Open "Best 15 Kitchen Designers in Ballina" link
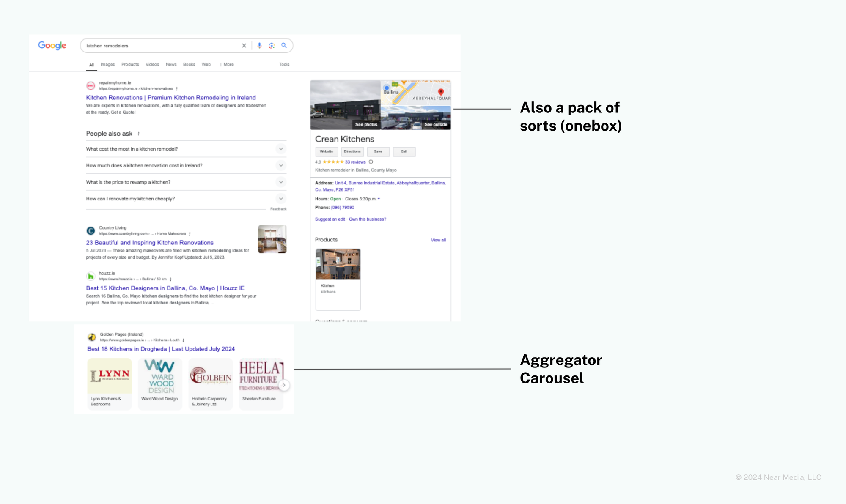This screenshot has height=504, width=846. [165, 288]
